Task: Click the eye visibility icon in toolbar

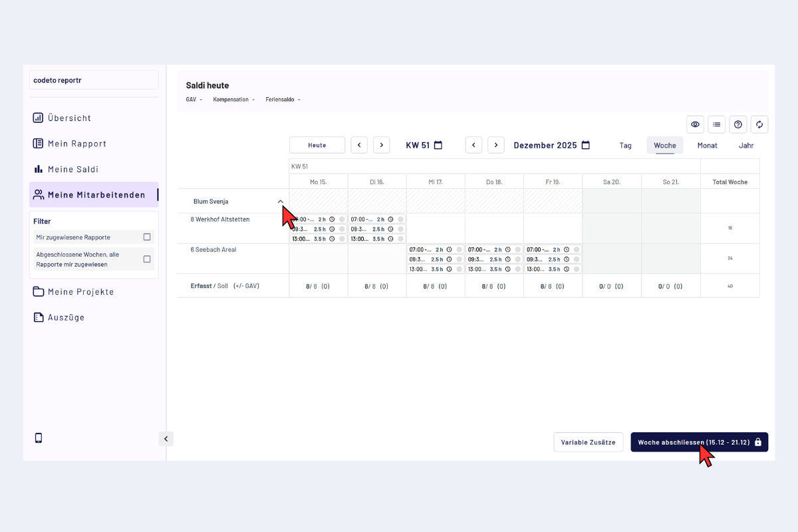Action: [695, 124]
